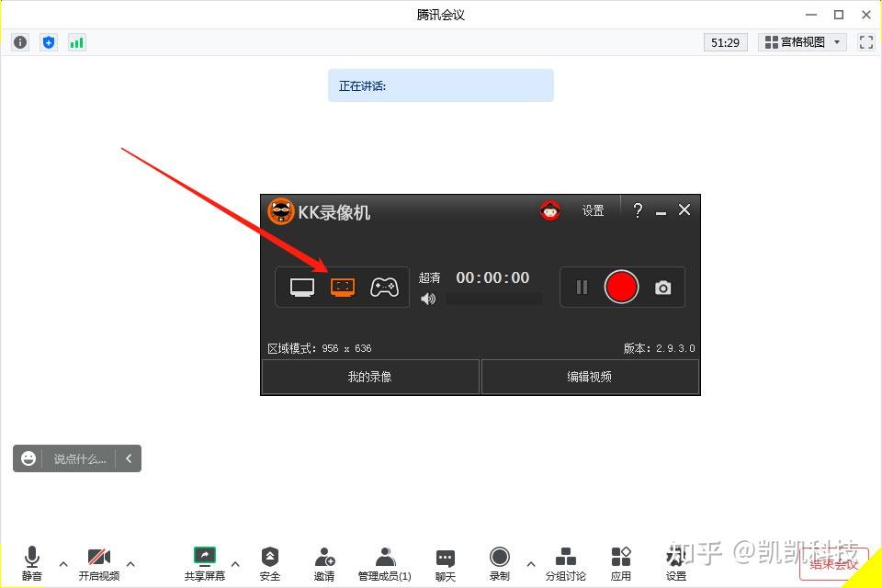The height and width of the screenshot is (588, 882).
Task: Expand the microphone options chevron beside 静音
Action: (63, 563)
